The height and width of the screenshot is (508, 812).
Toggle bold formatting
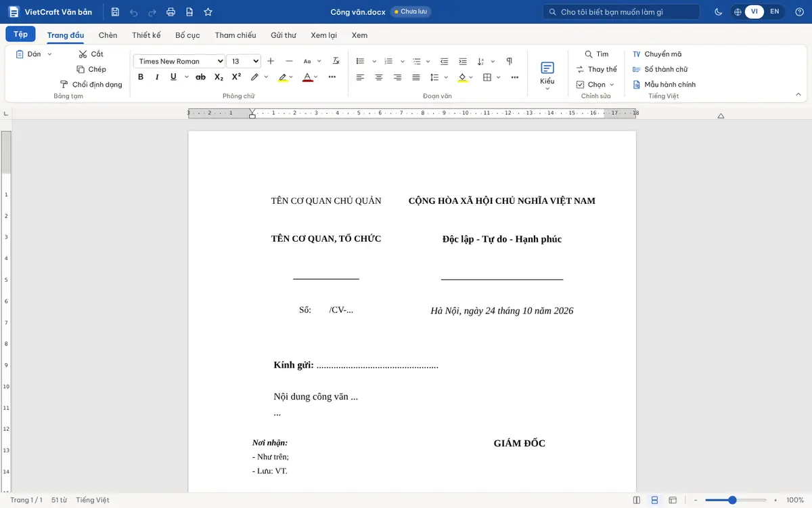pyautogui.click(x=141, y=77)
